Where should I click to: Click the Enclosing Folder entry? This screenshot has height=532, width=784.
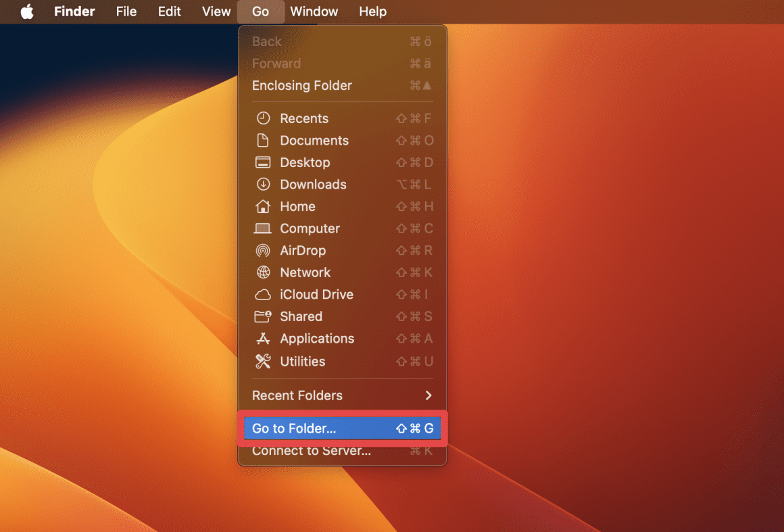coord(301,85)
